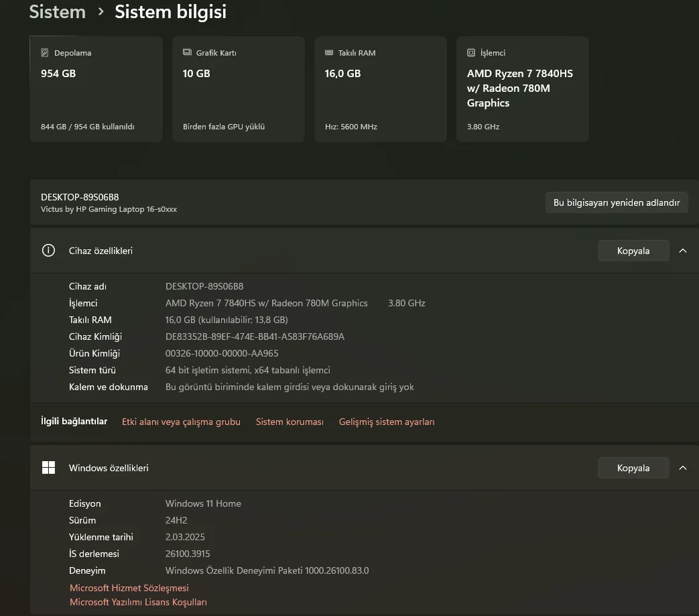Click the storage drive icon in Depolama card
Image resolution: width=699 pixels, height=616 pixels.
pyautogui.click(x=45, y=53)
